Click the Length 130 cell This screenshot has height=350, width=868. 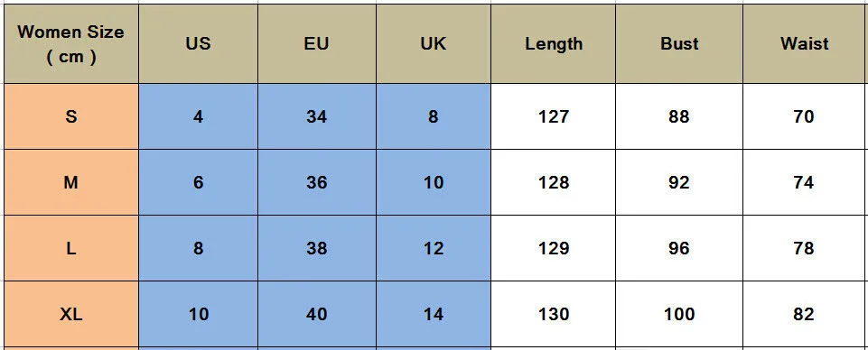pyautogui.click(x=553, y=314)
